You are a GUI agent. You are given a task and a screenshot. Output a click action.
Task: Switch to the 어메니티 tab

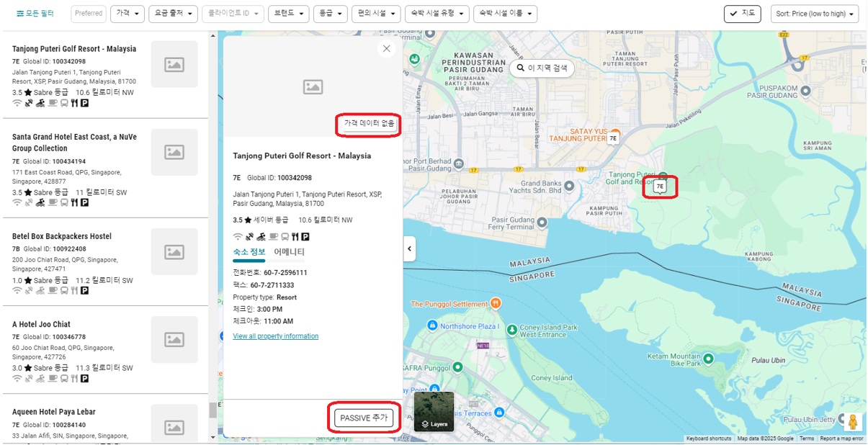(289, 252)
